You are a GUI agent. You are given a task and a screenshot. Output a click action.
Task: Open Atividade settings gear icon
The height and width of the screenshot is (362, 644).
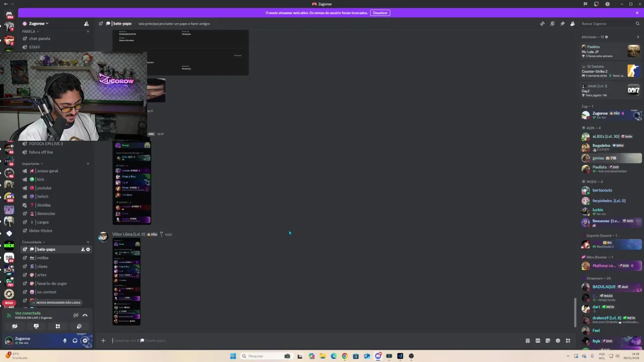click(x=606, y=37)
